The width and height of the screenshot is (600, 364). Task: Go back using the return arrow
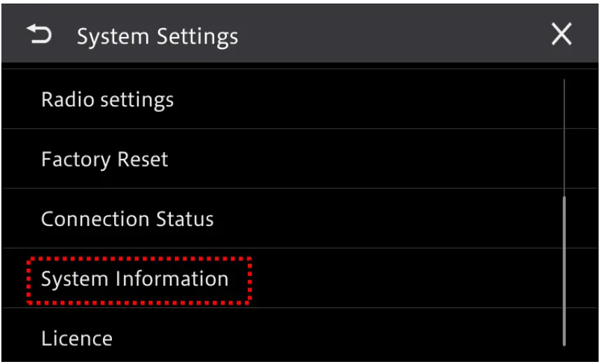[x=39, y=34]
